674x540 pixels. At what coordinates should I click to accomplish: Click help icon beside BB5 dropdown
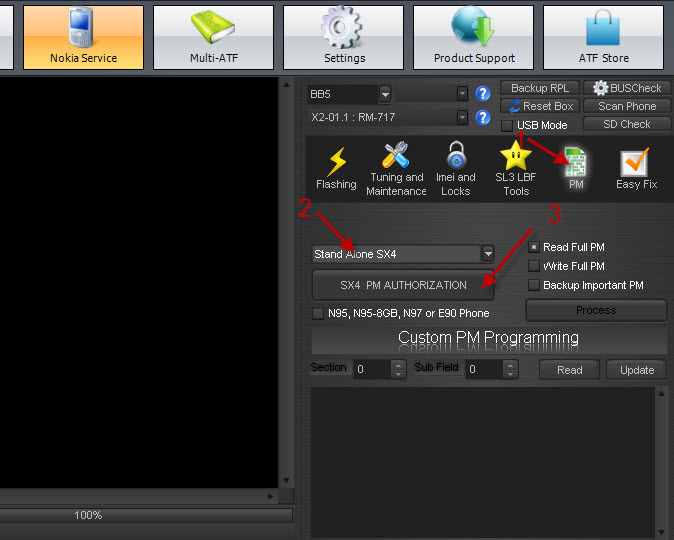click(x=483, y=93)
